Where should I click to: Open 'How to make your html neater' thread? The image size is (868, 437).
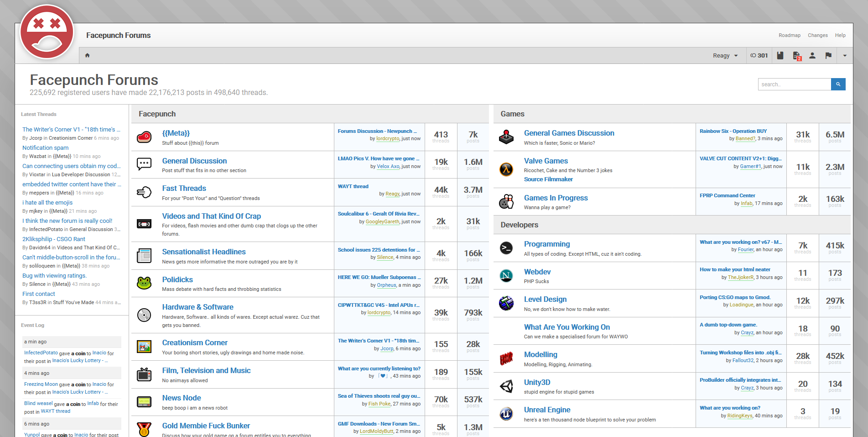tap(735, 269)
